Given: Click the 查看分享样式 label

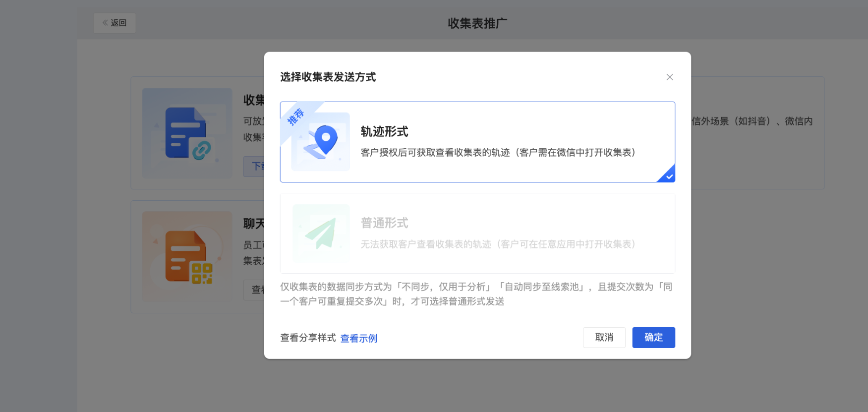Looking at the screenshot, I should (x=308, y=338).
